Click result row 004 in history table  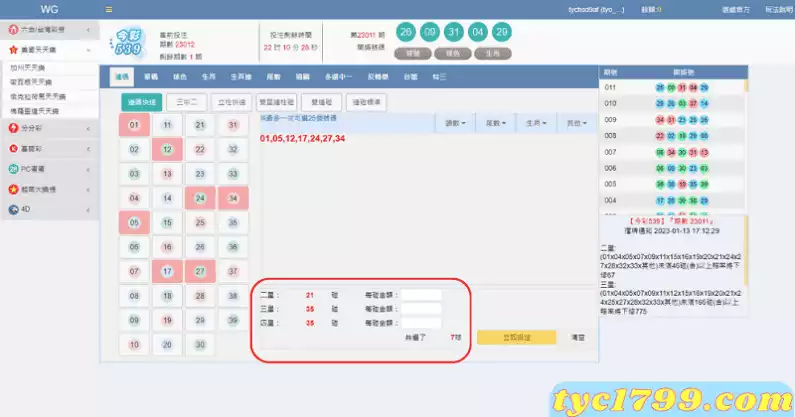click(x=671, y=200)
